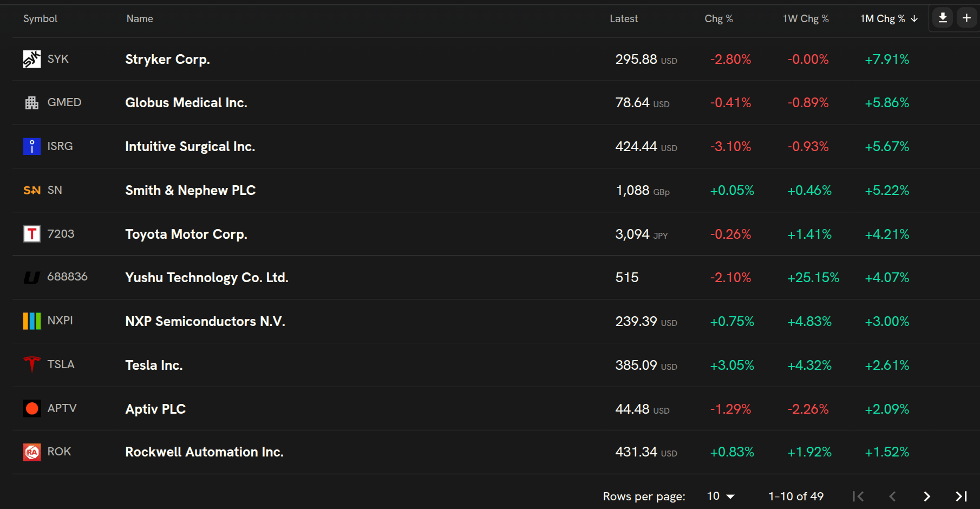This screenshot has width=980, height=509.
Task: Sort by the Latest column header
Action: [x=624, y=18]
